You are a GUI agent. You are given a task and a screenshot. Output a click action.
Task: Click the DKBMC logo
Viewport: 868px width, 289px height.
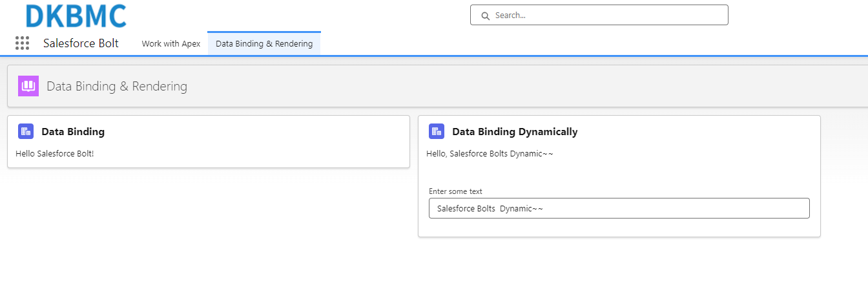(76, 16)
